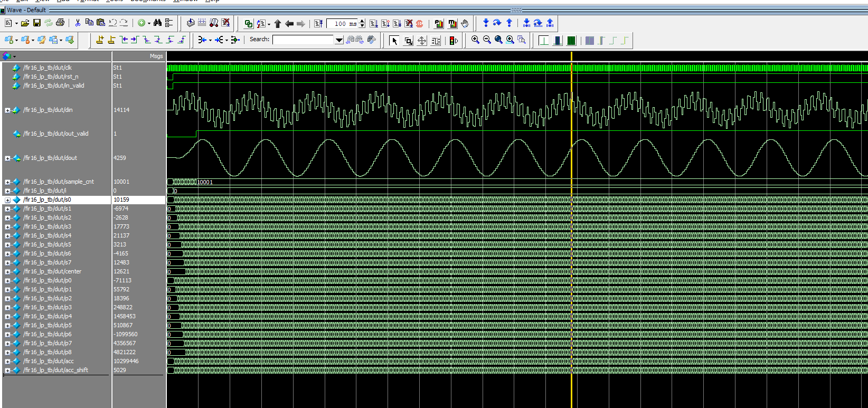Click the Msgs column header

[x=139, y=56]
